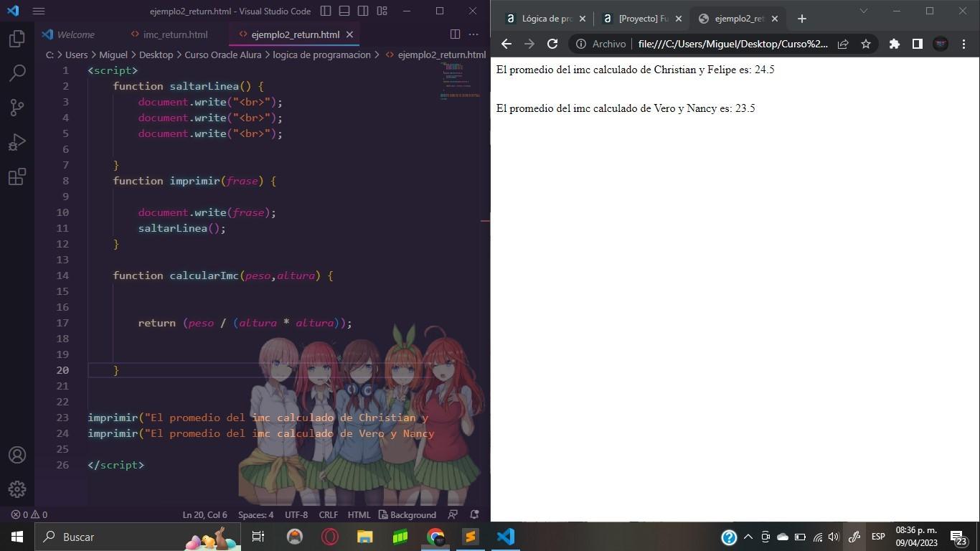Click the Miguel breadcrumb segment
980x551 pixels.
point(113,55)
